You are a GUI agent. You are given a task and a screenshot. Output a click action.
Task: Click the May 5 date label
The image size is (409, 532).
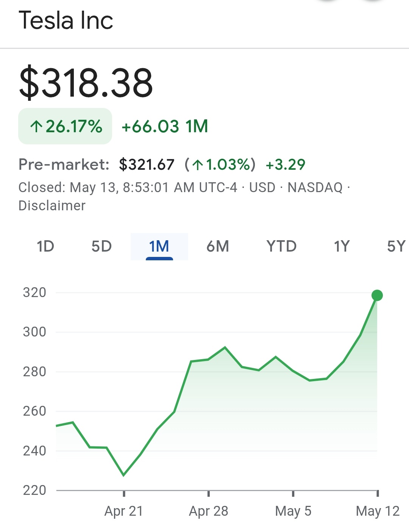293,511
